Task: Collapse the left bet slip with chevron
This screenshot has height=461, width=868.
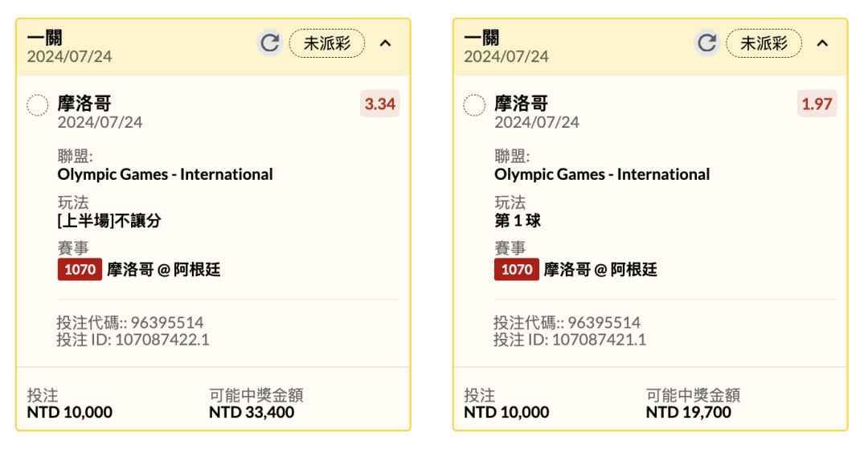Action: click(x=385, y=43)
